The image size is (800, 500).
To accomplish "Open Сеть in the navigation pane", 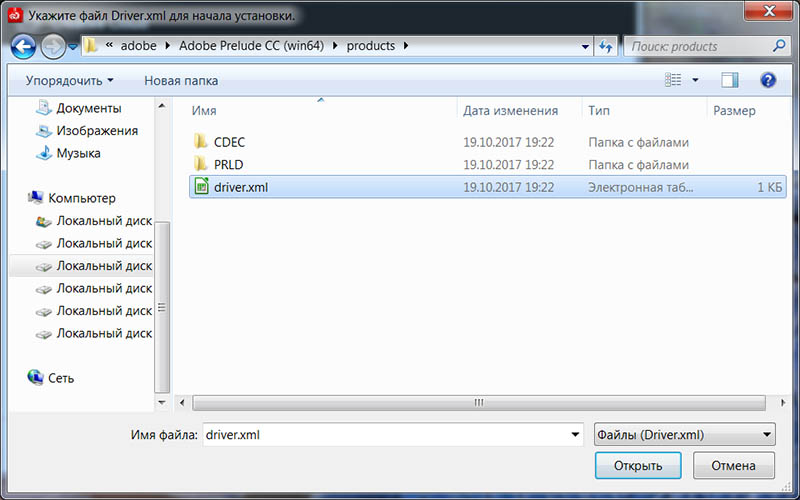I will 61,378.
